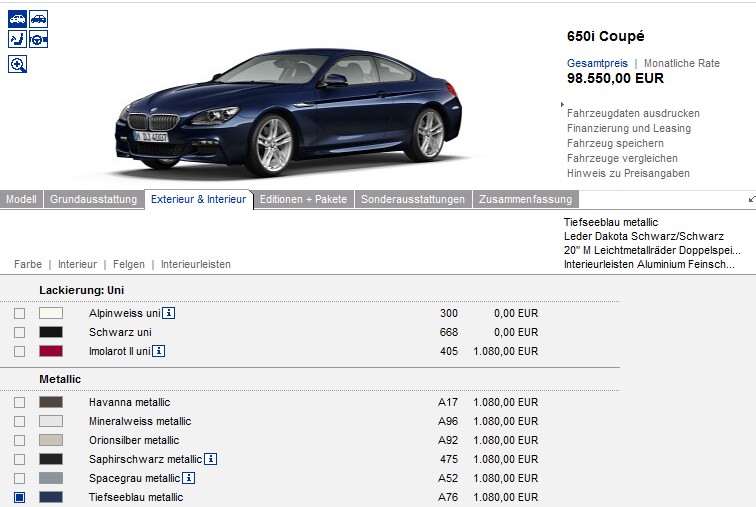Click color code 'A76'
The image size is (756, 507).
point(448,497)
